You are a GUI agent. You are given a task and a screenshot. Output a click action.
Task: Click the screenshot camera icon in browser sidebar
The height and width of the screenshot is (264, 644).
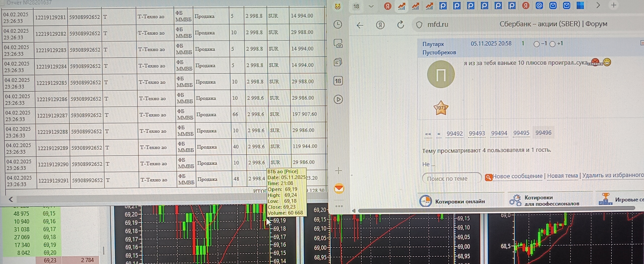pos(338,43)
